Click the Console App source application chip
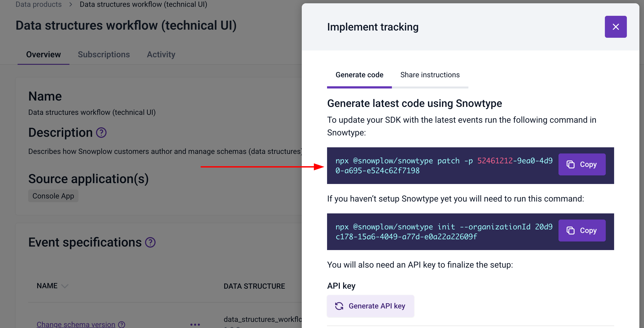Screen dimensions: 644x328 click(x=53, y=196)
